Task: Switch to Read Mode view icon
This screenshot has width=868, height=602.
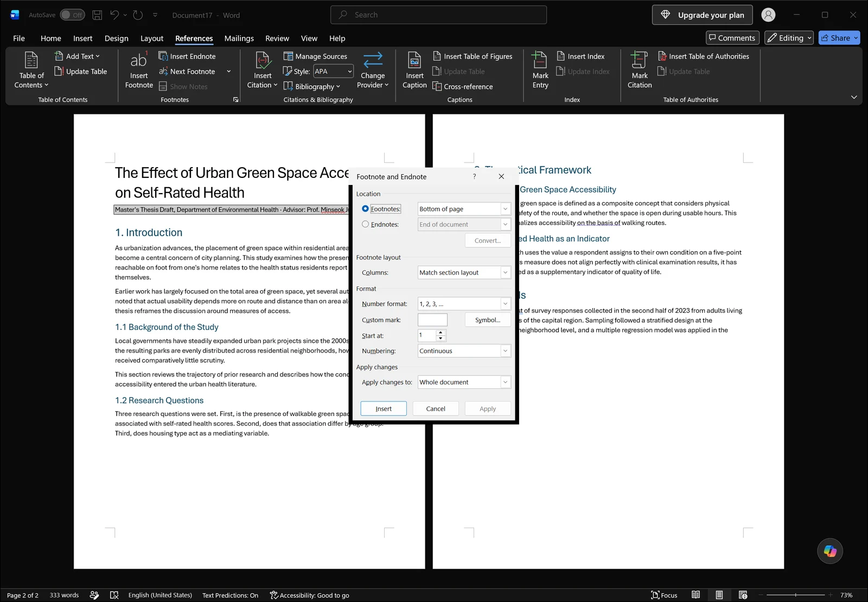Action: [695, 595]
